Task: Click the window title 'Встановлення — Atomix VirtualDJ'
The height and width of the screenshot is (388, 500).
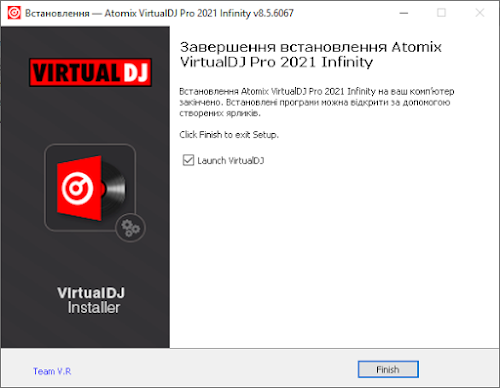Action: click(x=159, y=13)
